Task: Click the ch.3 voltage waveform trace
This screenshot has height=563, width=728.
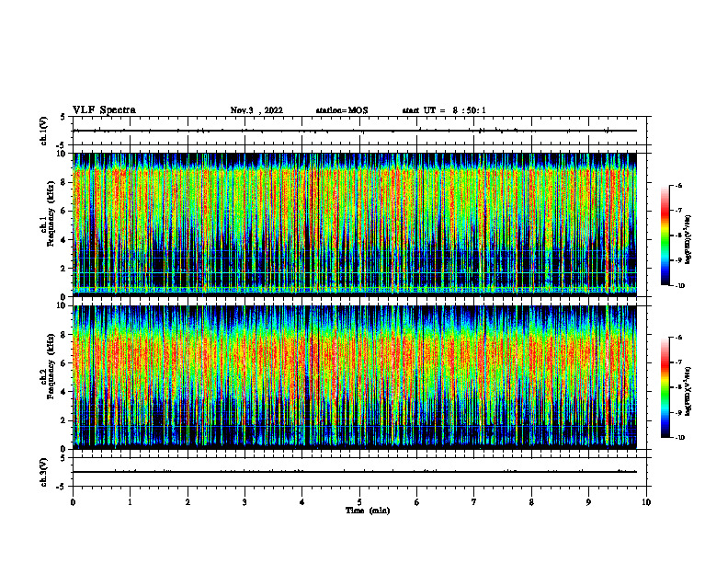Action: [355, 472]
